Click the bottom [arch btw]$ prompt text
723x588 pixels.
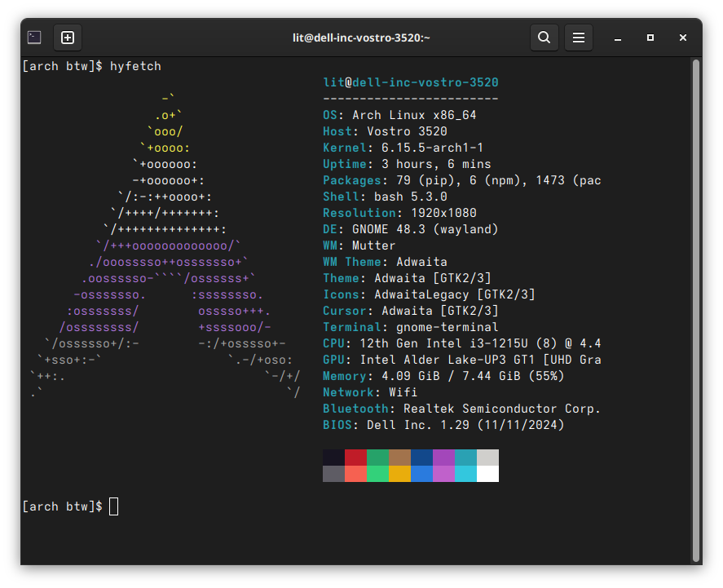62,506
